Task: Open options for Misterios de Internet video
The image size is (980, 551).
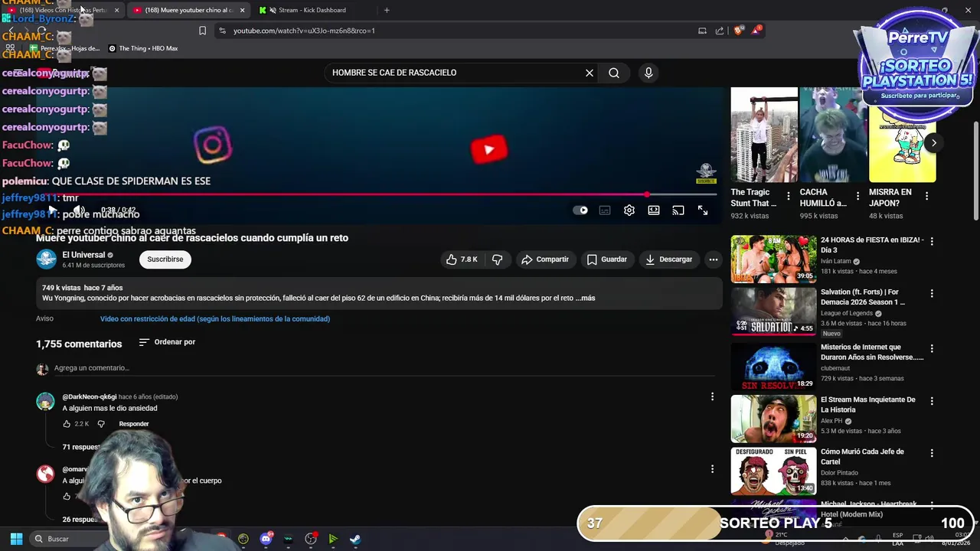Action: pos(932,348)
